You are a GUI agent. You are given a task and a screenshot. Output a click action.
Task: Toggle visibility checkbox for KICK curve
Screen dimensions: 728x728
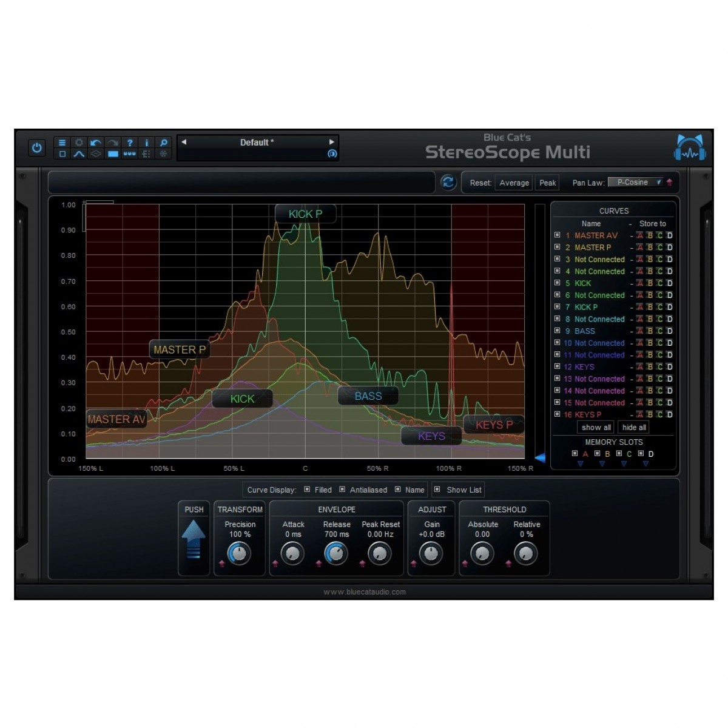tap(557, 283)
